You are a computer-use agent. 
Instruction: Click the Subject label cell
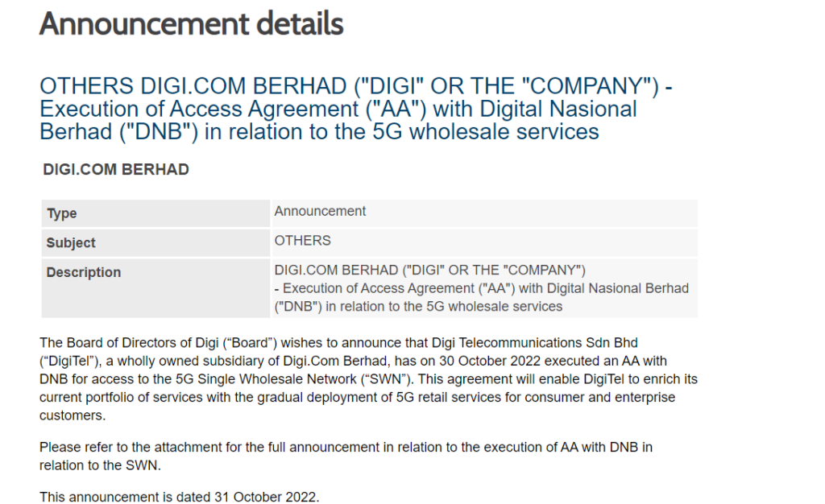click(155, 242)
